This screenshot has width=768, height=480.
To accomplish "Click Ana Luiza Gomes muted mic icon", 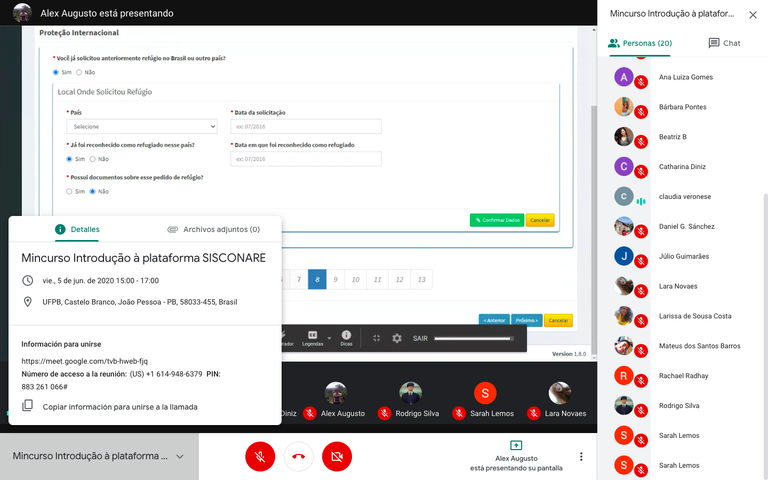I will click(x=641, y=83).
